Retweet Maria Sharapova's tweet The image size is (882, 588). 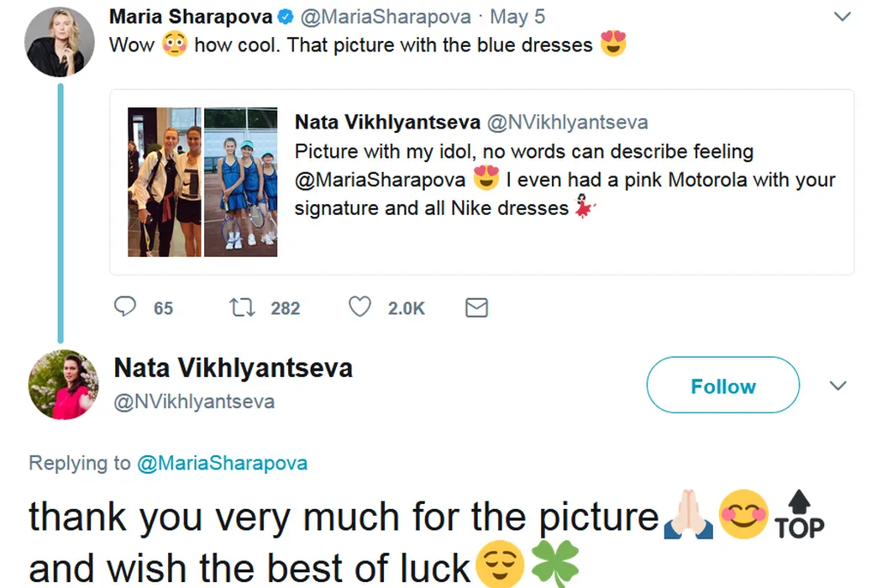(x=242, y=307)
